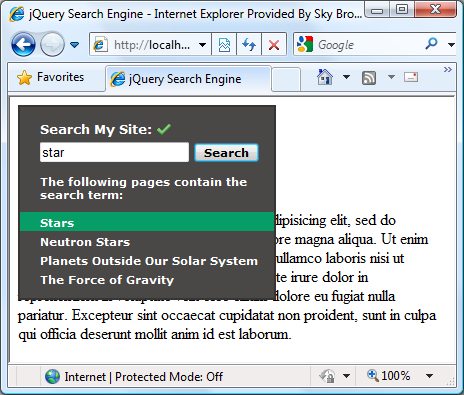
Task: Click the Read Mail icon
Action: pos(411,77)
